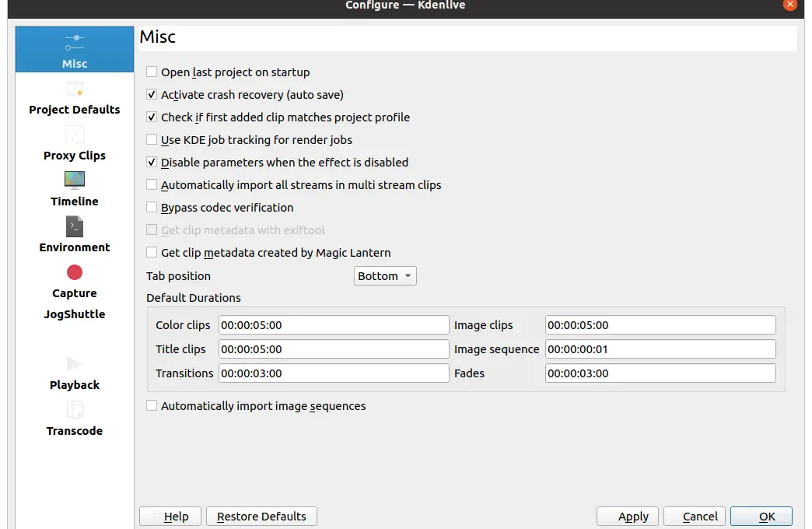
Task: Open Project Defaults settings page icon
Action: click(75, 89)
